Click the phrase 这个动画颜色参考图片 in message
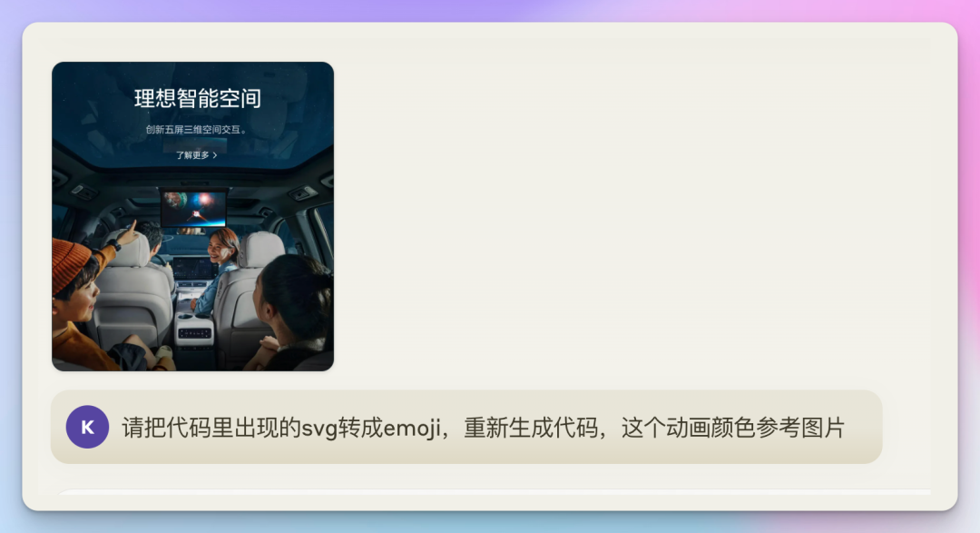The height and width of the screenshot is (533, 980). tap(733, 428)
